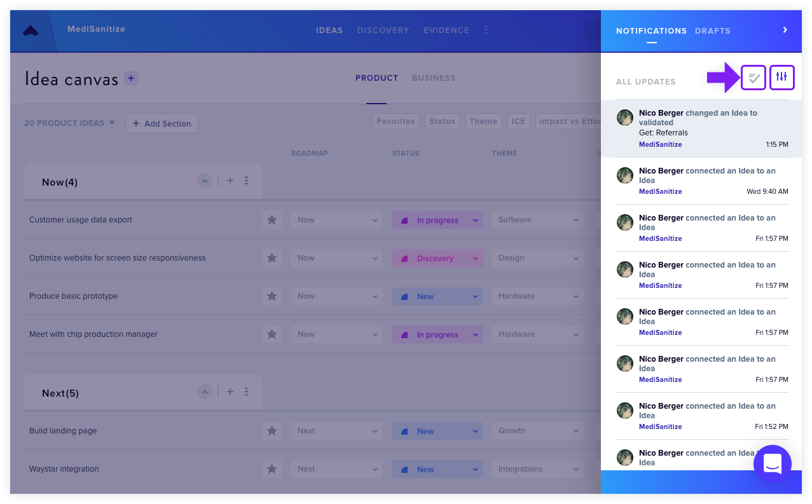Image resolution: width=812 pixels, height=504 pixels.
Task: Open Waystar integration idea
Action: 64,469
